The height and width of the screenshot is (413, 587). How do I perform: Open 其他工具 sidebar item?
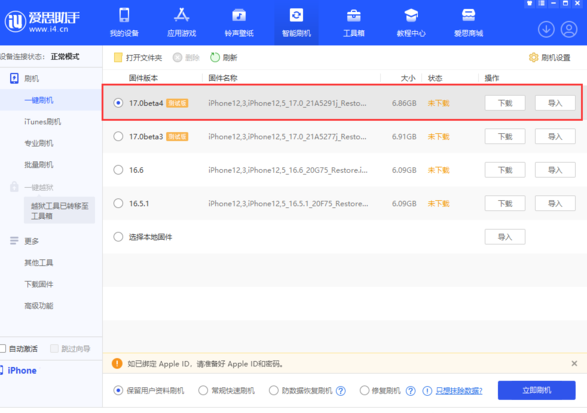click(x=39, y=262)
